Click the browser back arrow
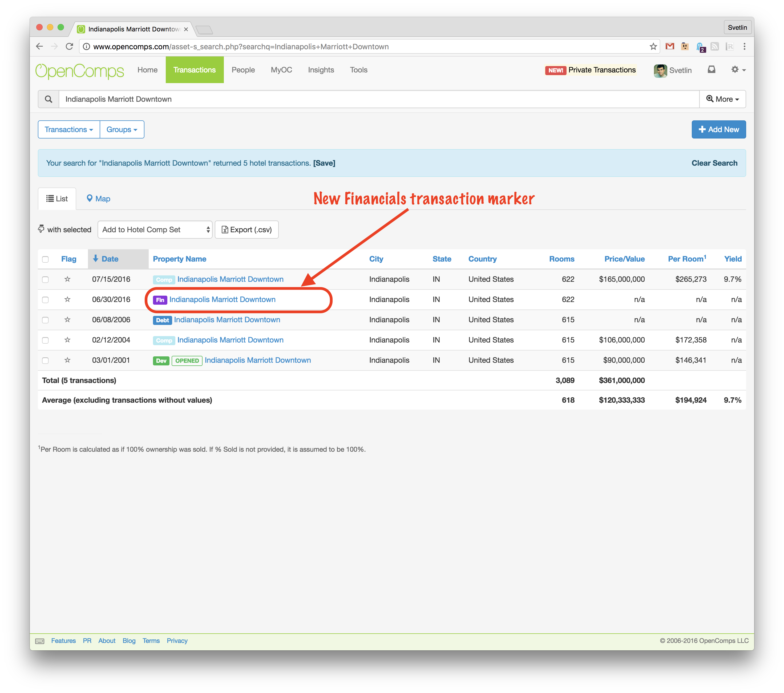 (x=39, y=46)
